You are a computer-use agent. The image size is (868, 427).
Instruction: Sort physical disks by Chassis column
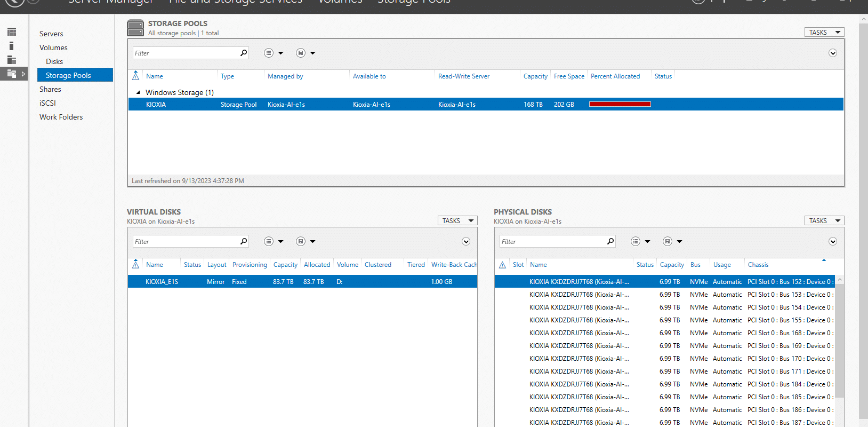758,265
